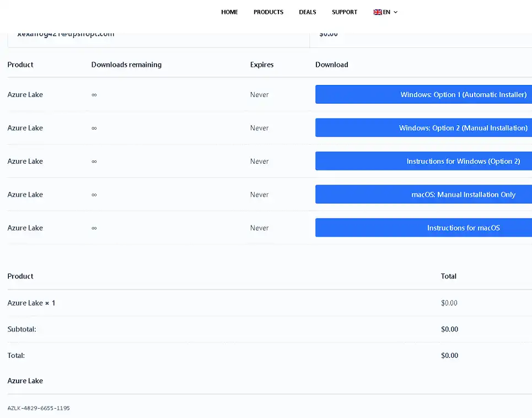Click the Downloads remaining column header
Screen dimensions: 532x418
(126, 65)
